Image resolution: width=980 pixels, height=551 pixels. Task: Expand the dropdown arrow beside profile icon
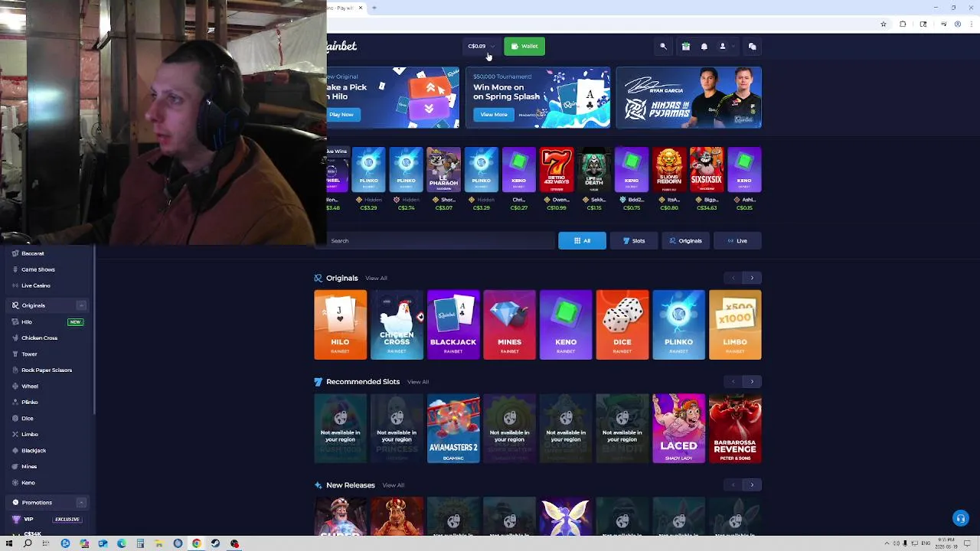point(733,47)
